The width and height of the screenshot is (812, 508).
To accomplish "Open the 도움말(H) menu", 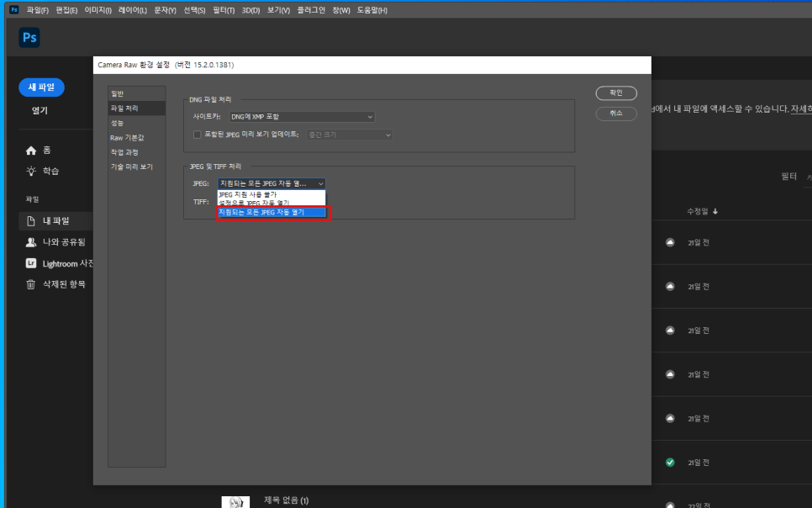I will click(x=372, y=10).
